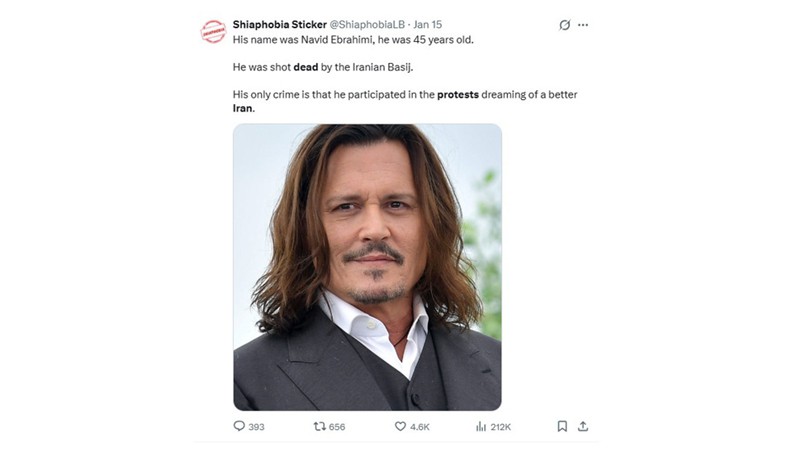The height and width of the screenshot is (452, 806).
Task: Click the bold word "dead" in tweet
Action: pos(305,67)
